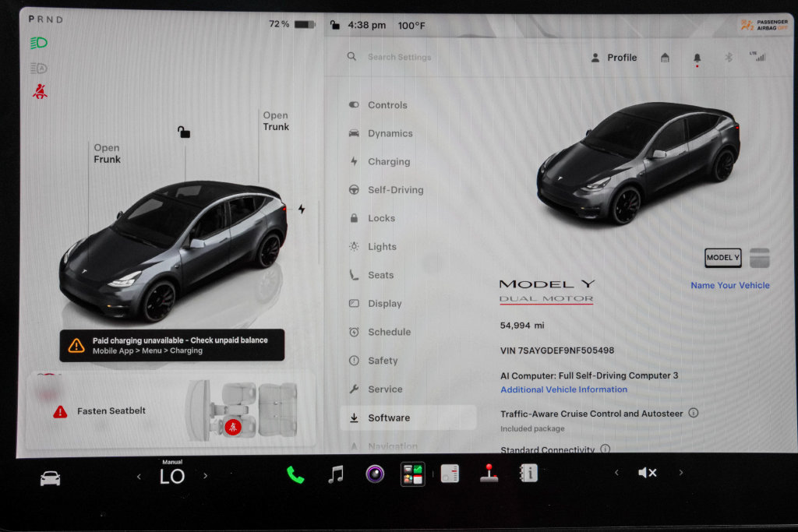Screen dimensions: 798x532
Task: Tap the lock icon in status bar
Action: coord(335,24)
